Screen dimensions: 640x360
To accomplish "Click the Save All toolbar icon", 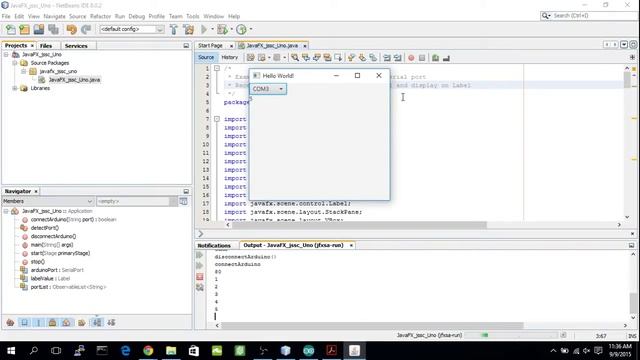I will 53,29.
